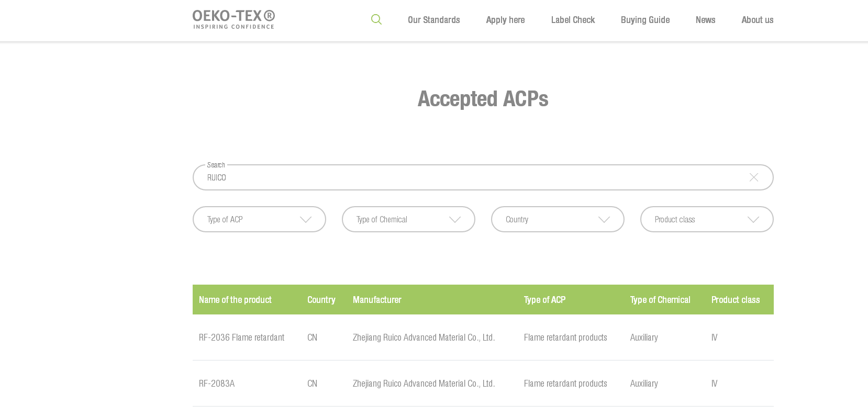Click the table's Product class column header
This screenshot has width=868, height=417.
point(735,300)
